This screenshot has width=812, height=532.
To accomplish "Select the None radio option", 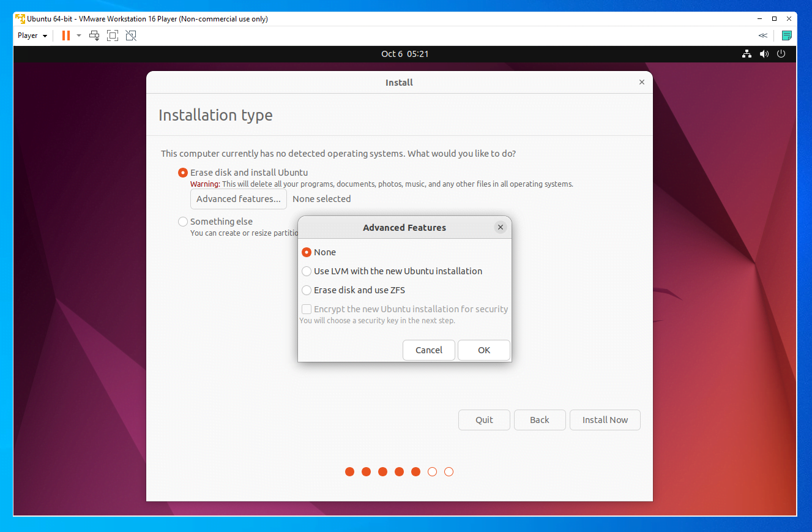I will tap(319, 252).
